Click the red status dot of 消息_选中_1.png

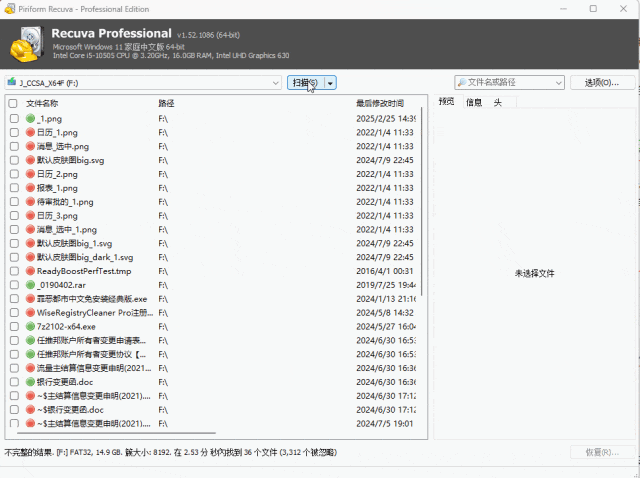coord(30,229)
